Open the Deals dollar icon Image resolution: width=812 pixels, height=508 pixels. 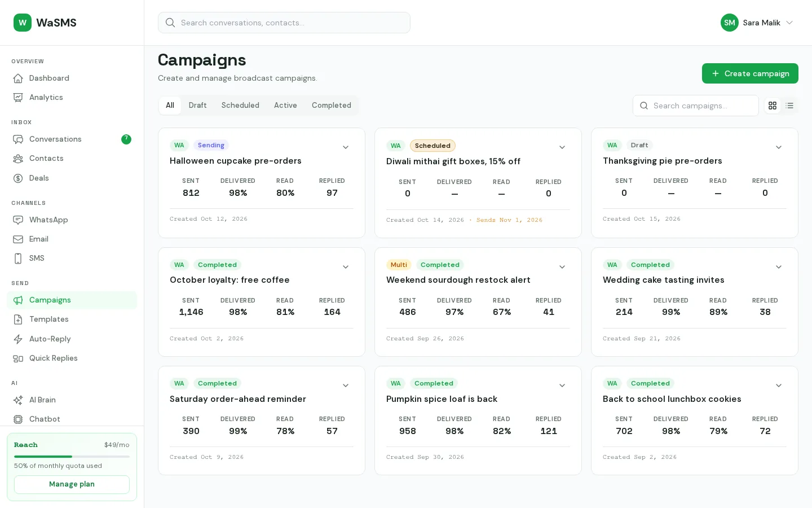click(x=18, y=178)
